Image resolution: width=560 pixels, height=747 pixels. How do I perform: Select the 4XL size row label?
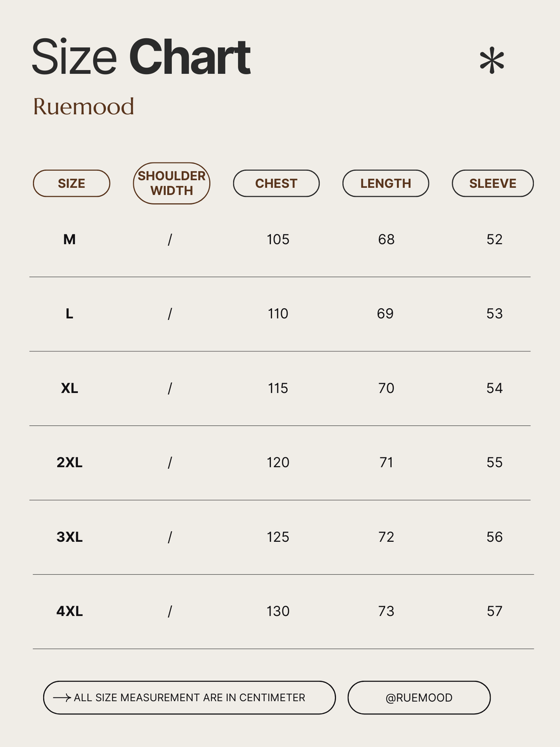click(69, 611)
